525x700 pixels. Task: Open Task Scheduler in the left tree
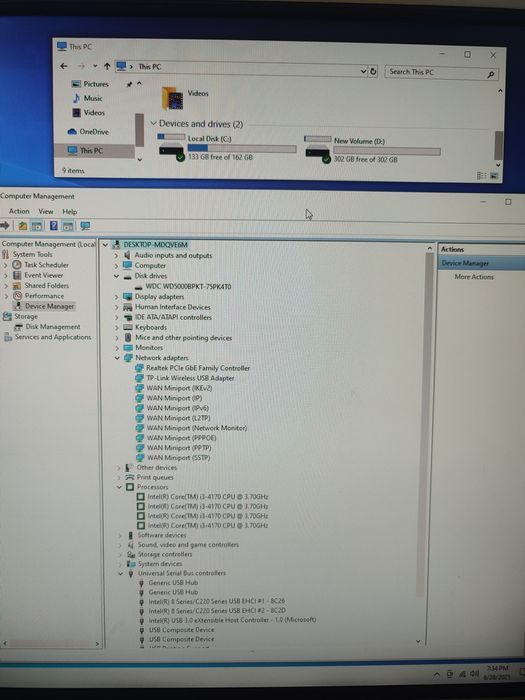click(x=46, y=265)
